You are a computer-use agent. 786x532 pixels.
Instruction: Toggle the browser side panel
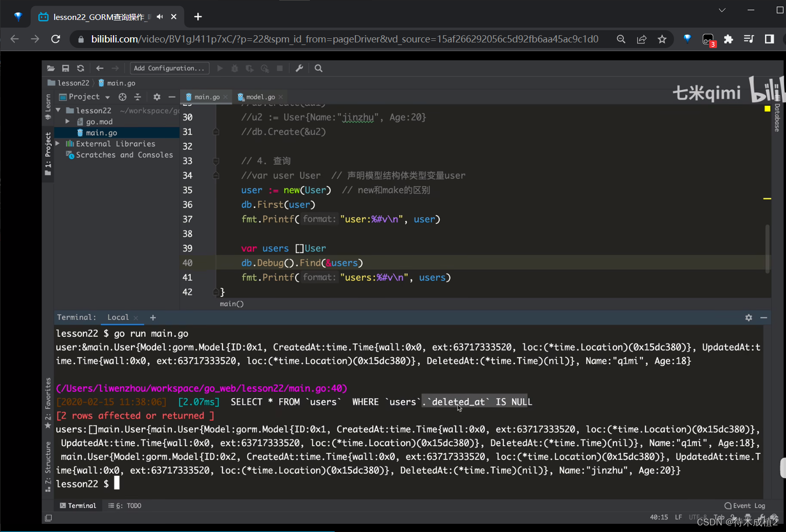pos(769,39)
